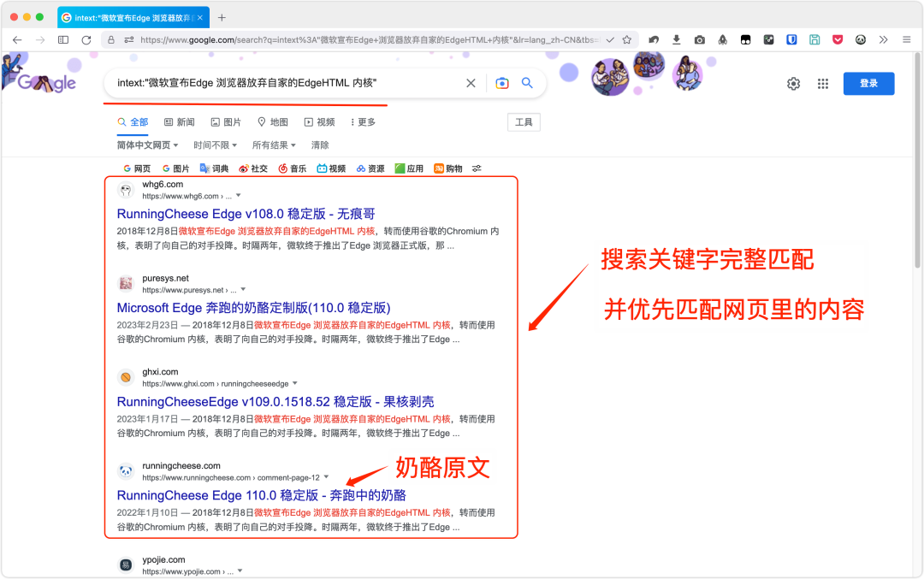Screen dimensions: 924x579
Task: Toggle the browser sidebar icon
Action: pyautogui.click(x=63, y=40)
